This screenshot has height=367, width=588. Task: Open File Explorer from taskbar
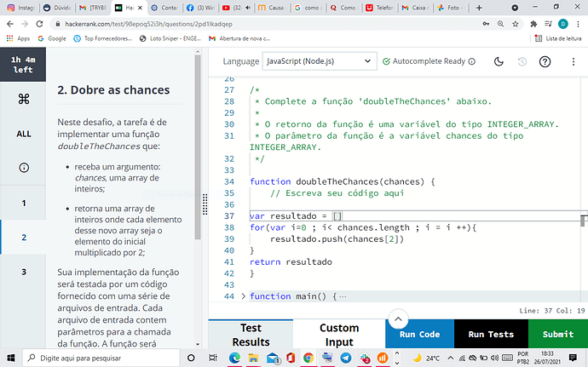point(253,358)
